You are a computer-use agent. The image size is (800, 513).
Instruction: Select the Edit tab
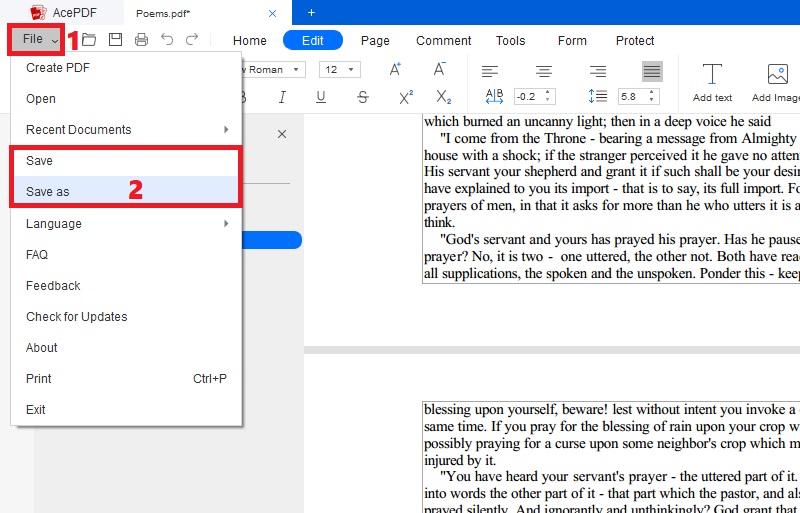click(313, 40)
